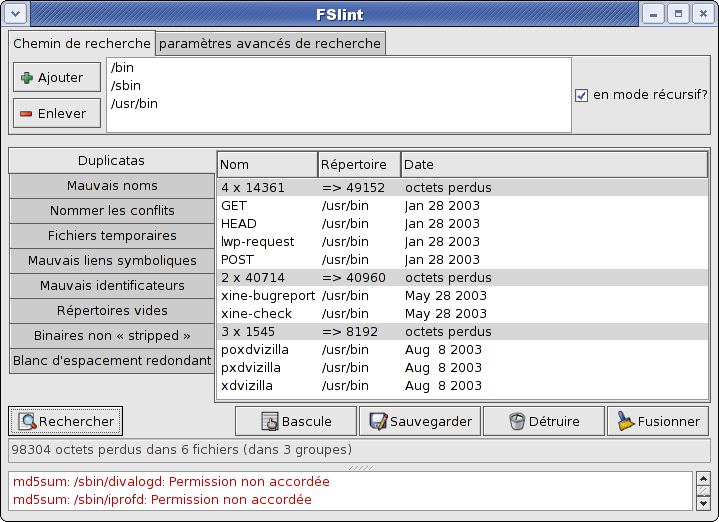Select the xine-check file row
The height and width of the screenshot is (522, 719).
(462, 314)
